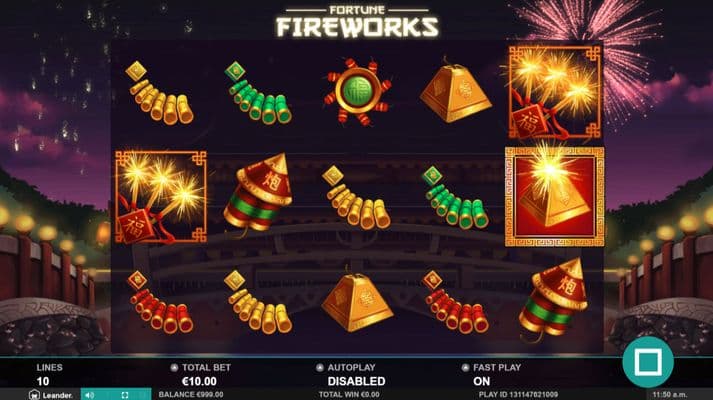Click the €10.00 total bet value
Screen dimensions: 713x400
point(199,381)
